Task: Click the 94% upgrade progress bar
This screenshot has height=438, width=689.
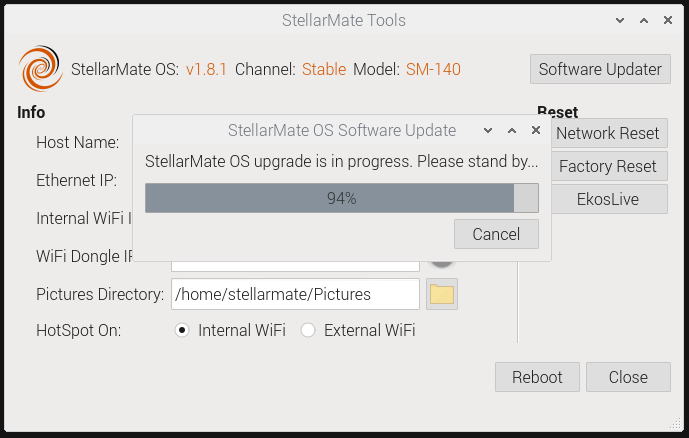Action: [342, 198]
